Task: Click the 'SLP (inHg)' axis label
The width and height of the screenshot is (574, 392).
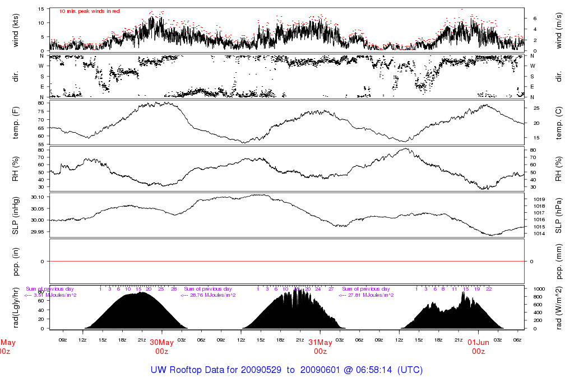Action: (16, 216)
